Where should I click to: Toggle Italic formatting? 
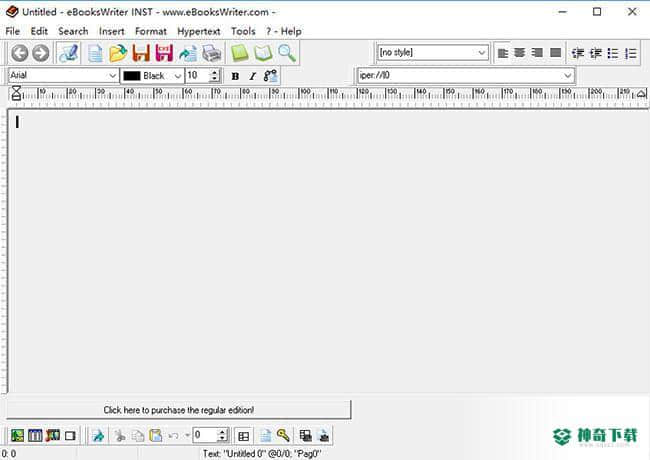click(252, 76)
